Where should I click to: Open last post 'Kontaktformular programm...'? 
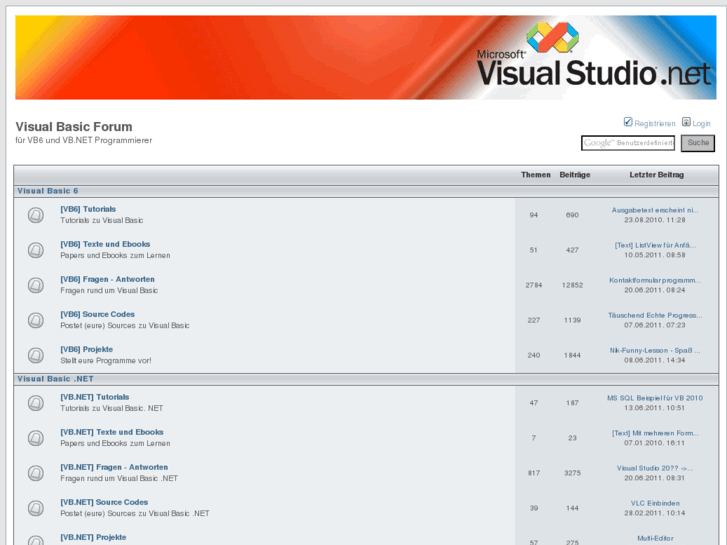click(655, 280)
